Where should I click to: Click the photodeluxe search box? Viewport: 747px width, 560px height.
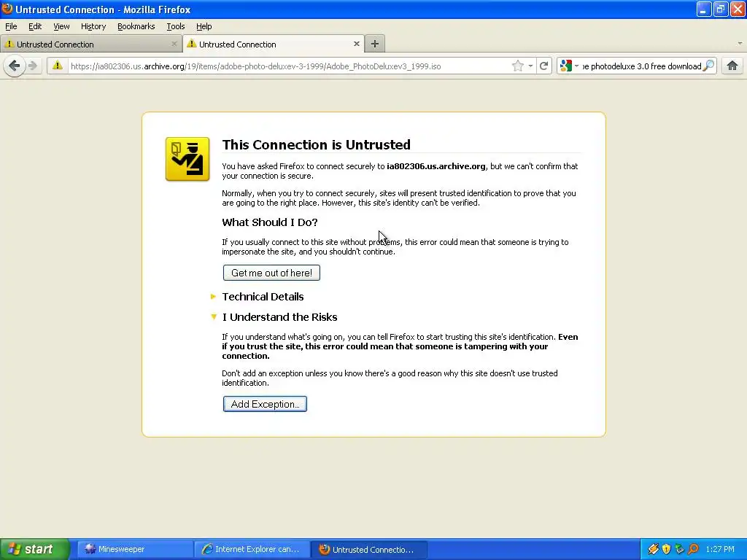coord(641,66)
